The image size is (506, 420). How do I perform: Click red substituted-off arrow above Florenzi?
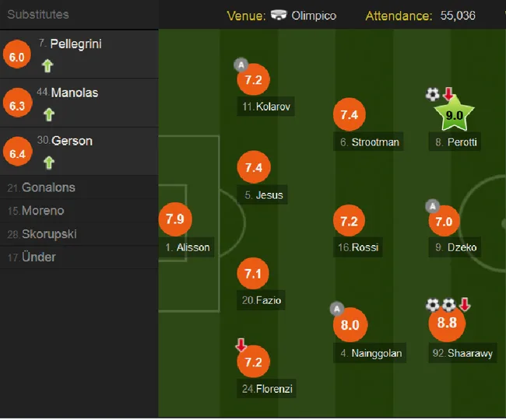coord(241,345)
